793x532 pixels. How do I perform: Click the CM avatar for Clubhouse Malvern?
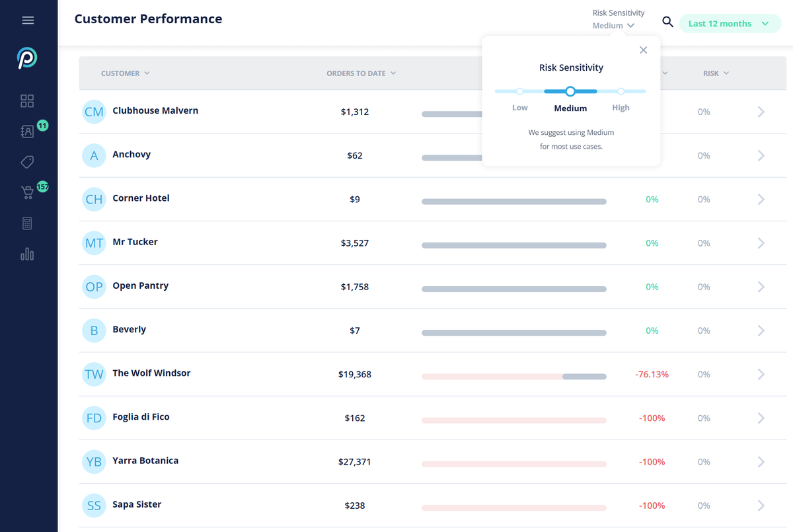94,112
